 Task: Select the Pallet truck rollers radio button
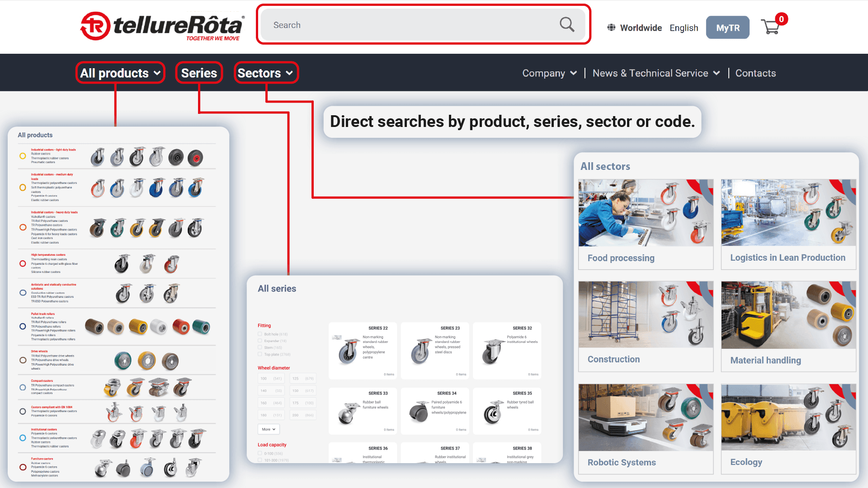pyautogui.click(x=23, y=326)
